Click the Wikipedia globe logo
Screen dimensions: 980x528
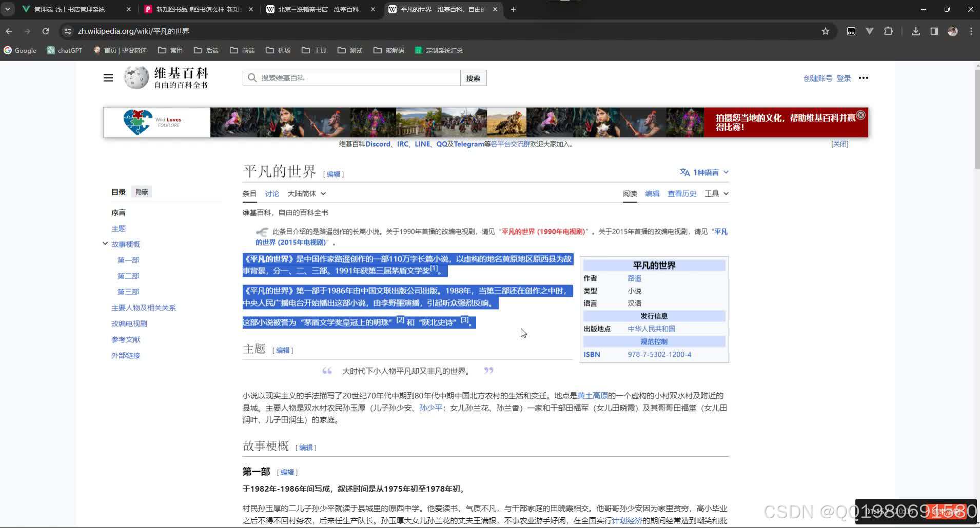click(x=136, y=77)
